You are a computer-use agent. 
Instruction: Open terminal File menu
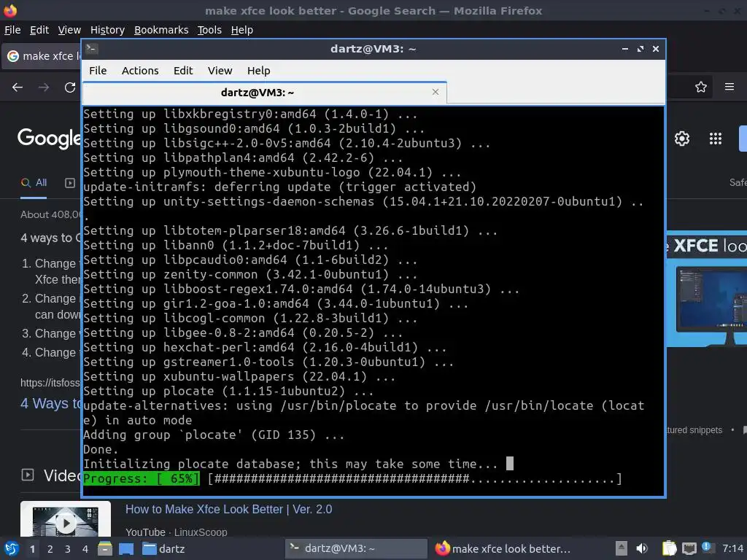click(x=98, y=71)
